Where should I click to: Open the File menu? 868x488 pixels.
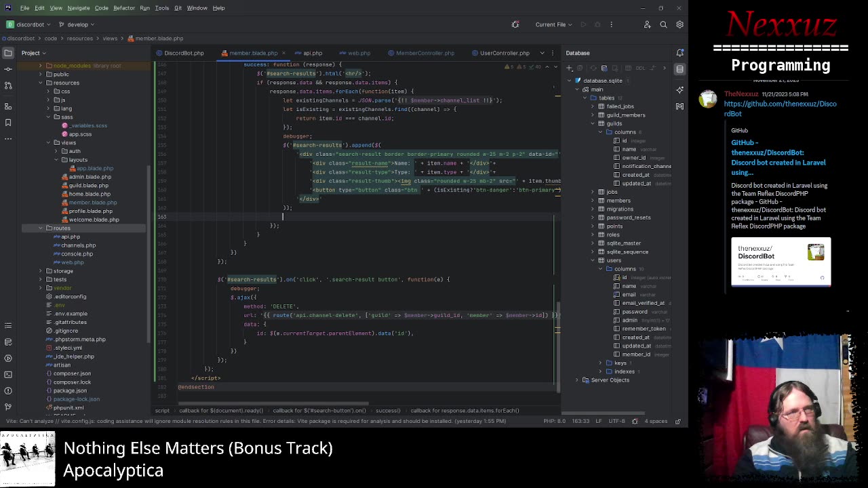pos(24,8)
